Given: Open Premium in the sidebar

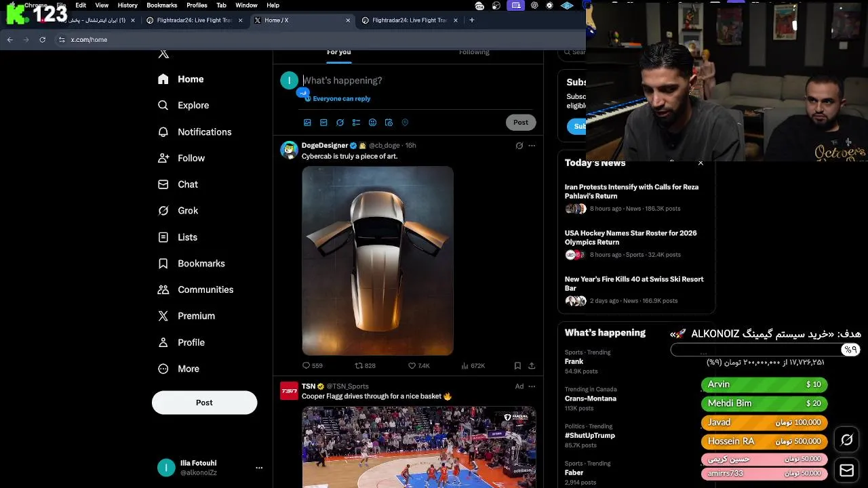Looking at the screenshot, I should click(186, 316).
